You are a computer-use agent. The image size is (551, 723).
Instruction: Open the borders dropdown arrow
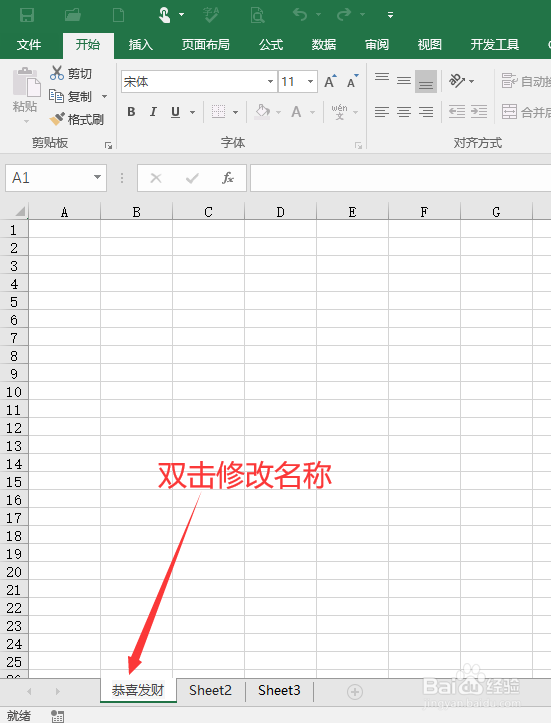click(x=235, y=112)
